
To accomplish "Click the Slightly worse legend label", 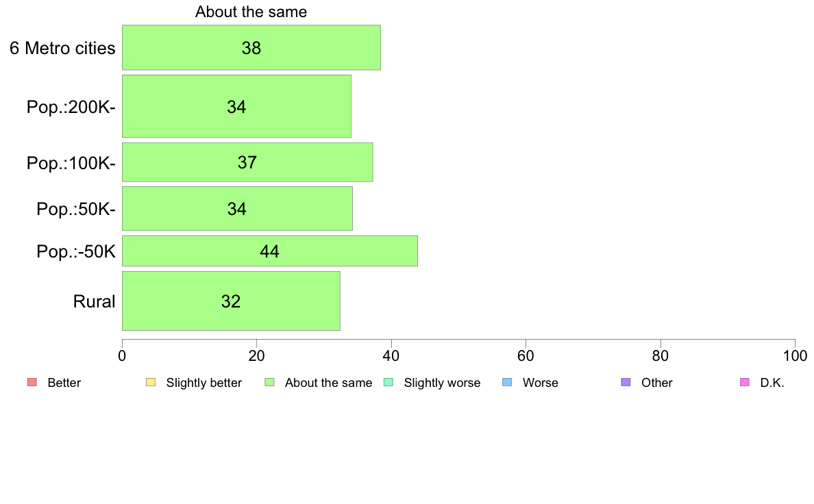I will pos(443,383).
